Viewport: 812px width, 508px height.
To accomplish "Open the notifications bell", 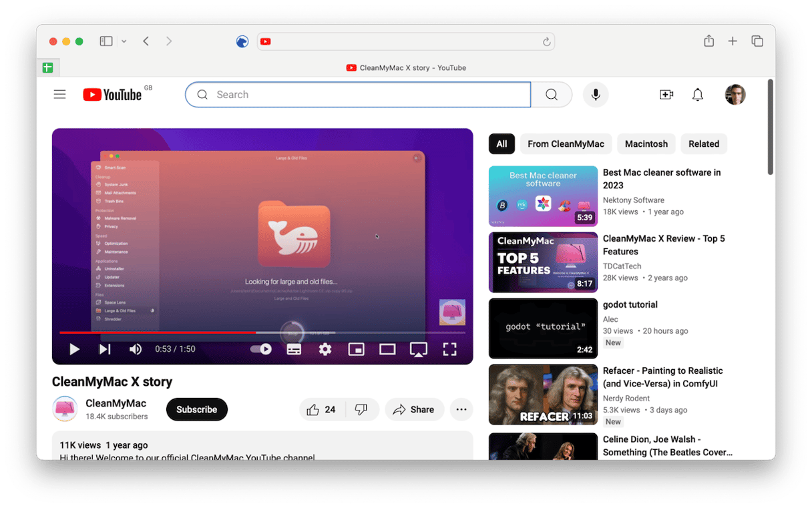I will (697, 95).
